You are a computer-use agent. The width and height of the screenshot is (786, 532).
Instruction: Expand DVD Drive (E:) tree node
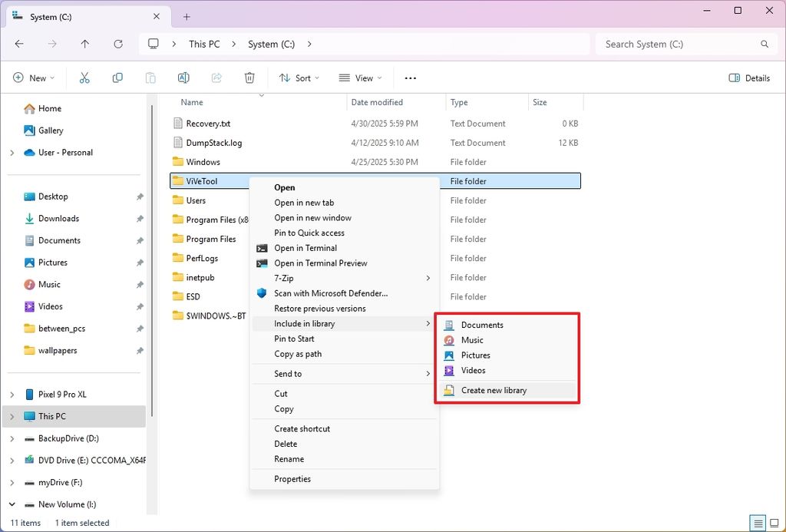12,461
